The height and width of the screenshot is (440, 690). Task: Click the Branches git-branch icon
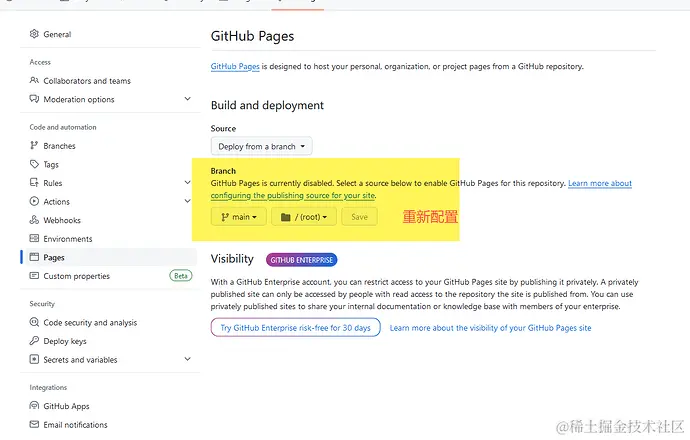34,146
